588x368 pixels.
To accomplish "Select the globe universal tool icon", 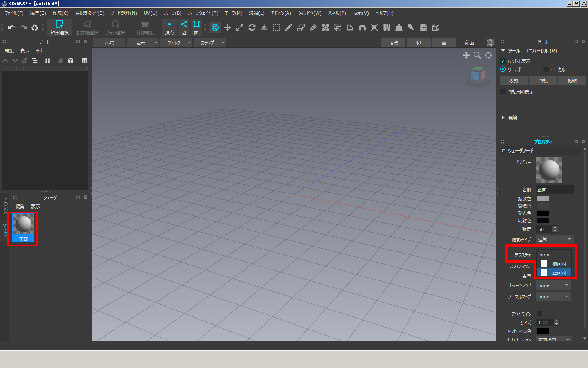I will 215,27.
